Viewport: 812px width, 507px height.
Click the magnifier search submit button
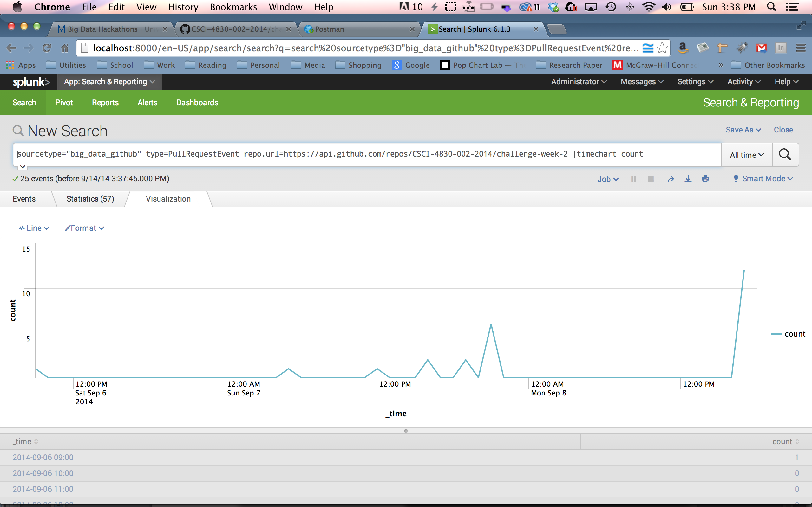click(x=785, y=155)
